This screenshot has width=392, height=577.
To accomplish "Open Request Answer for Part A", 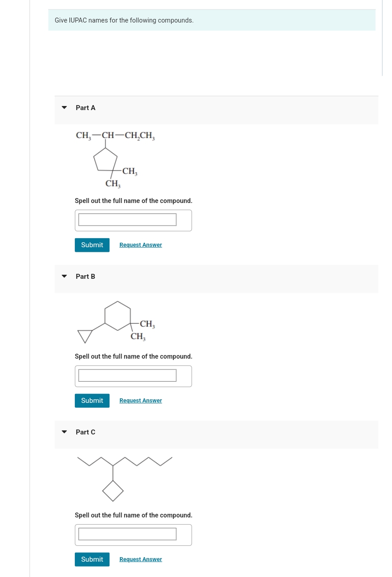I will tap(140, 245).
